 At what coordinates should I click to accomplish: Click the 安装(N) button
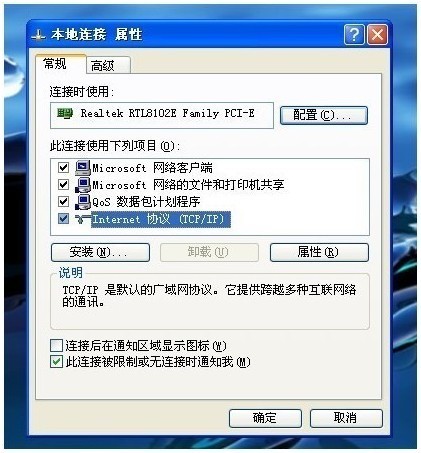click(100, 252)
